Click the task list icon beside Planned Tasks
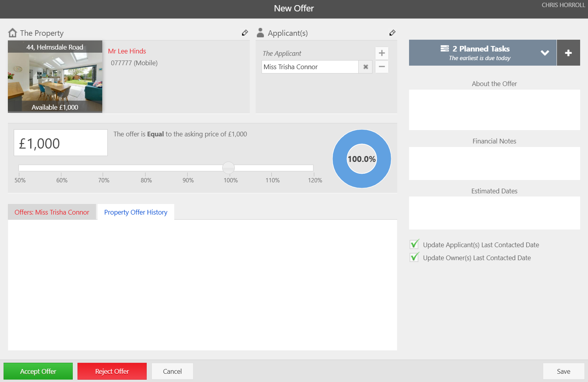The image size is (588, 382). [x=445, y=48]
